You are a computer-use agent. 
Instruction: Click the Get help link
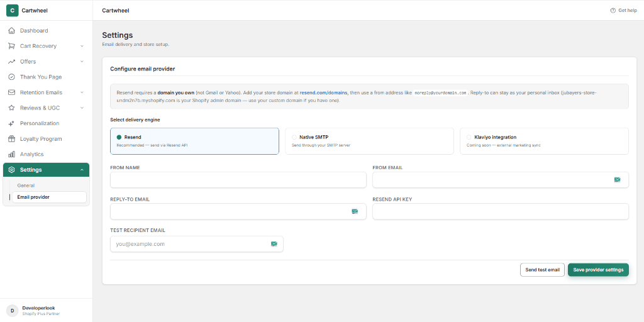coord(623,10)
